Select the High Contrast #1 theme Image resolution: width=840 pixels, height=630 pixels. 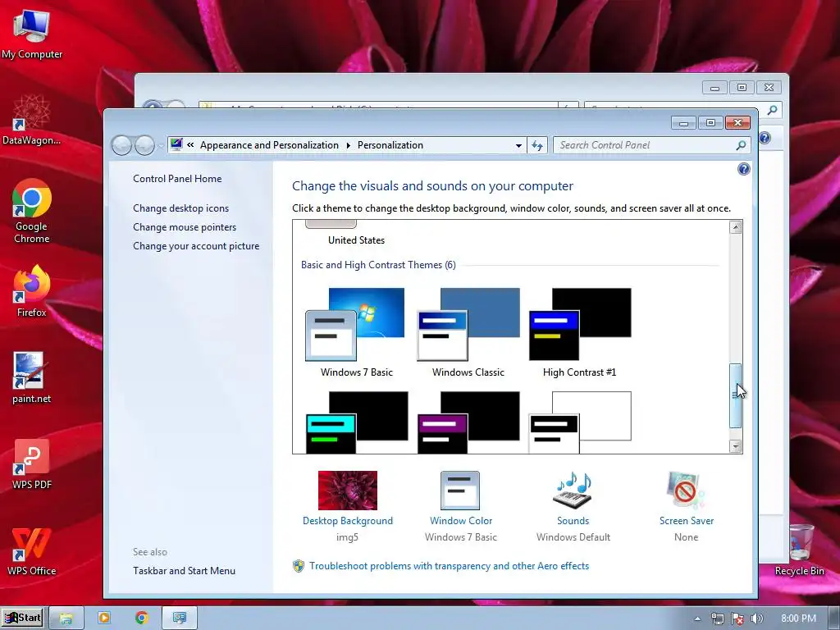580,333
